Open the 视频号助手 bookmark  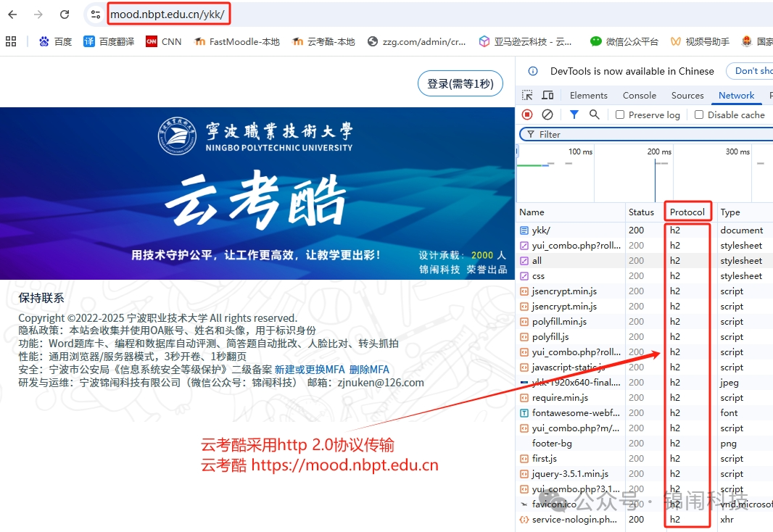pyautogui.click(x=700, y=41)
